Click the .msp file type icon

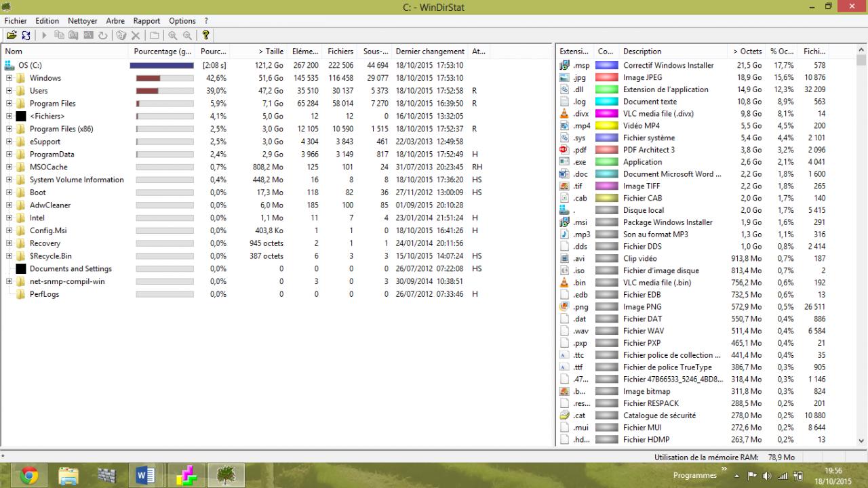564,65
